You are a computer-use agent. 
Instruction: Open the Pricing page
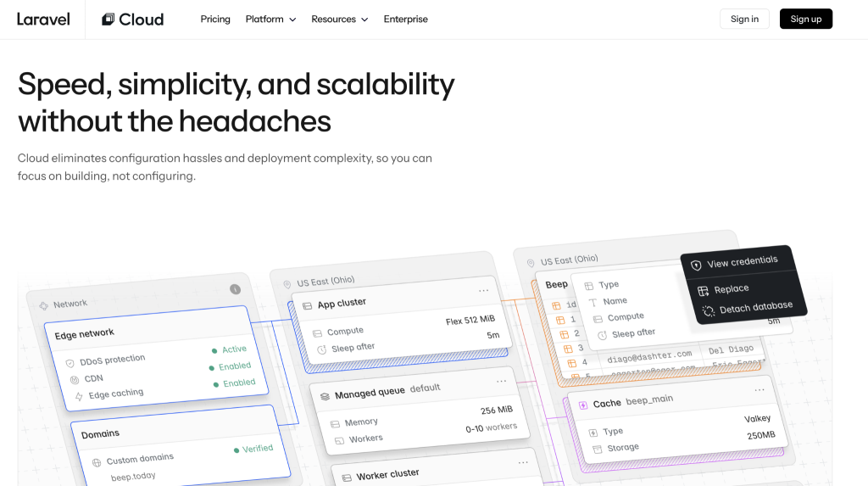click(215, 19)
